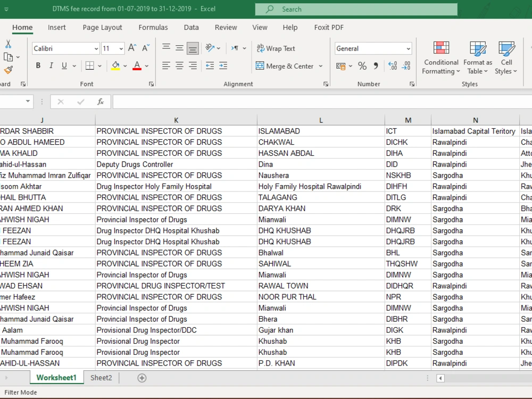The width and height of the screenshot is (532, 399).
Task: Decrease decimal places
Action: tap(406, 66)
